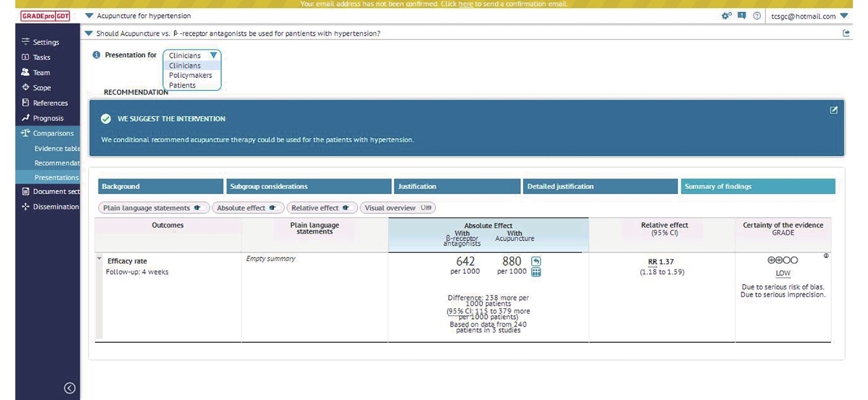Expand the tcsgc@hotmail.com account dropdown

tap(844, 16)
